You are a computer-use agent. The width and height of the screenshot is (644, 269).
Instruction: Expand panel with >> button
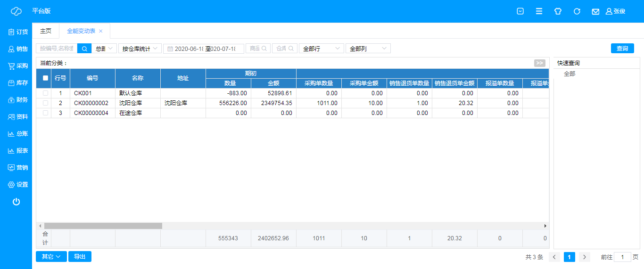tap(540, 63)
